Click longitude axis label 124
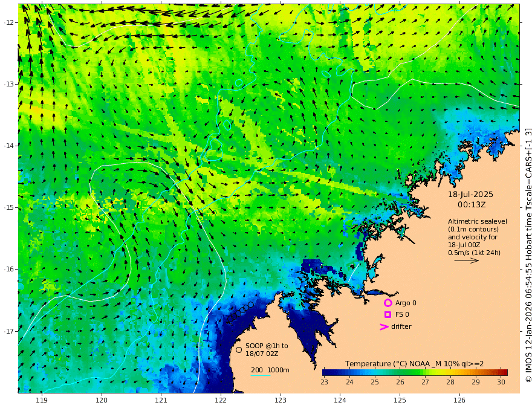Screen dimensions: 532x411 coord(340,401)
